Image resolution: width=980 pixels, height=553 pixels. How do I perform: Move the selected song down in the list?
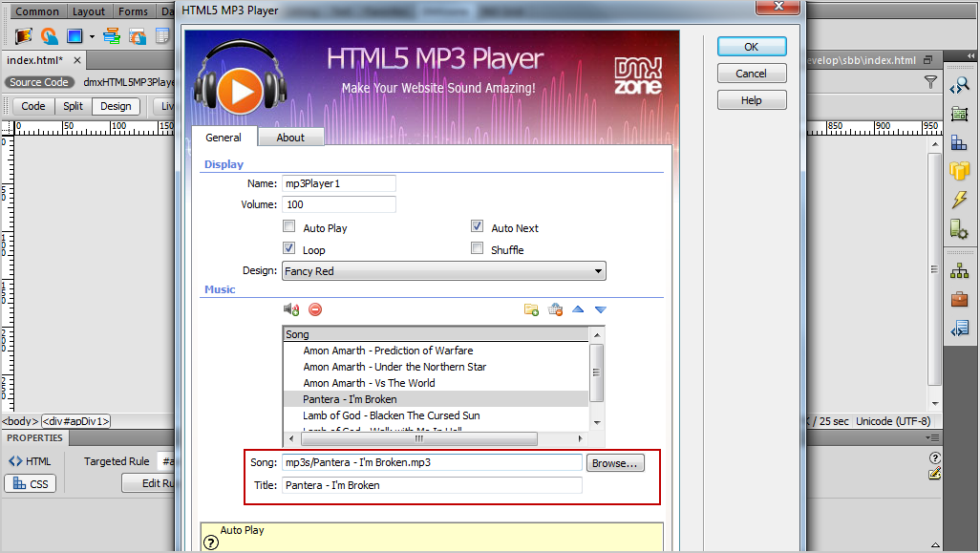point(601,310)
